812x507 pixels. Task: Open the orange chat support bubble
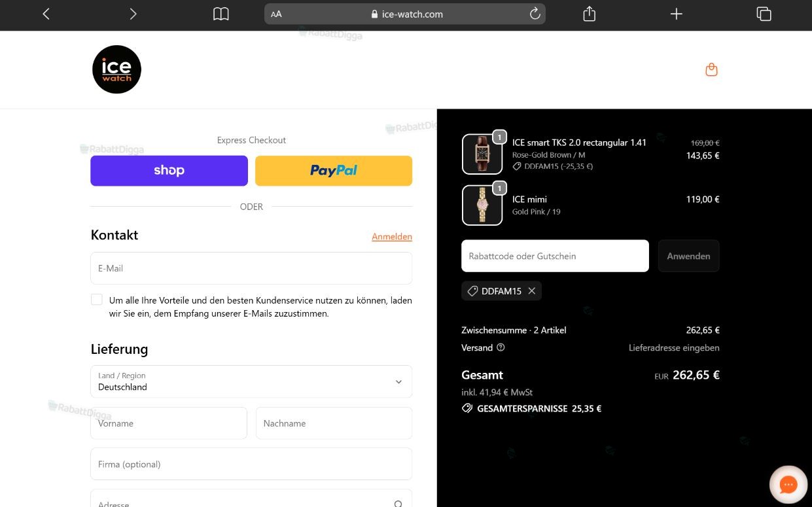(x=788, y=485)
